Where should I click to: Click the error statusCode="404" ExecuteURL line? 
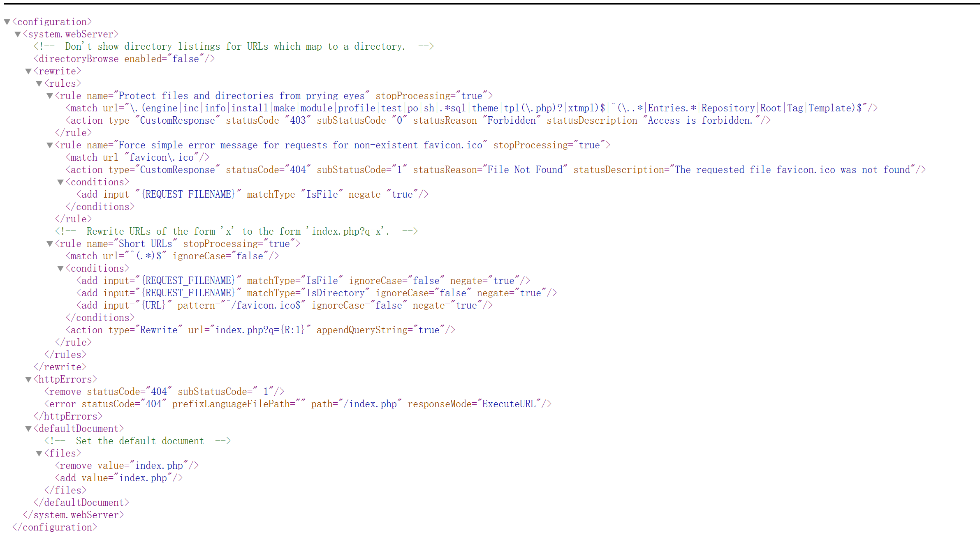coord(298,404)
